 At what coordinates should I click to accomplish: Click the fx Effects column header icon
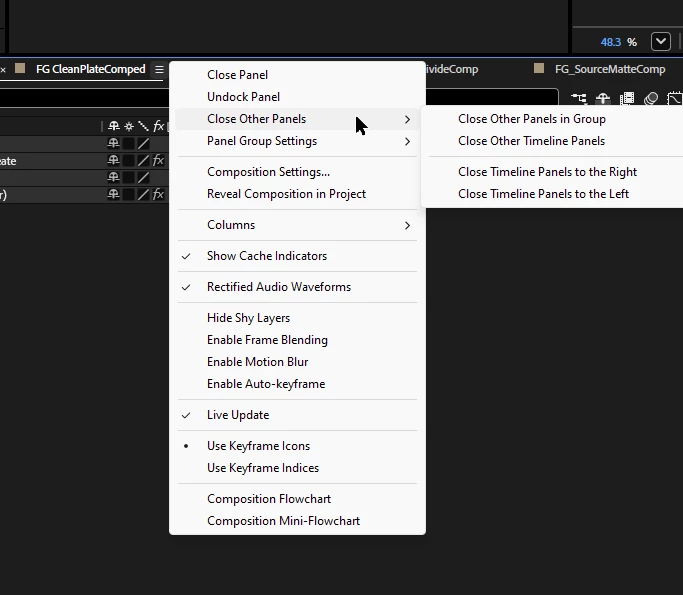159,126
